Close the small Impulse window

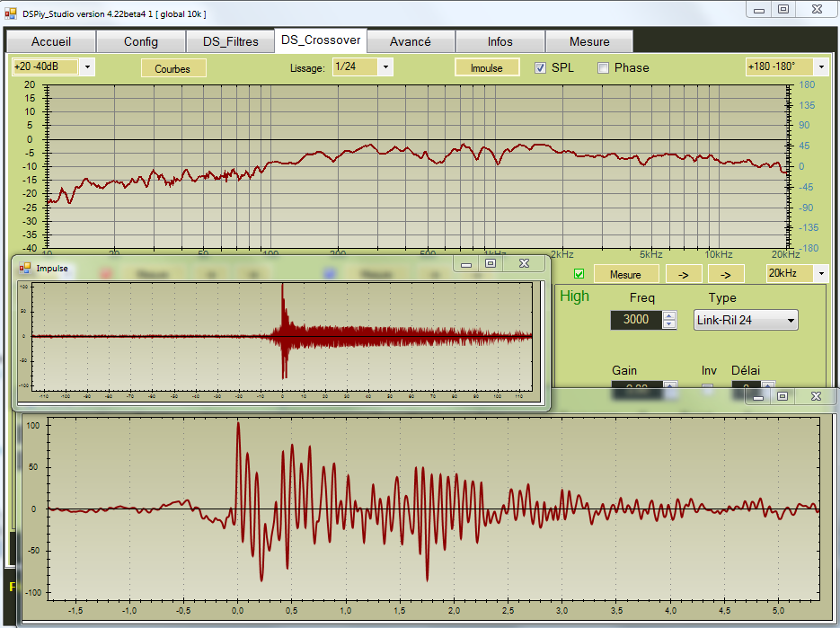click(x=523, y=263)
